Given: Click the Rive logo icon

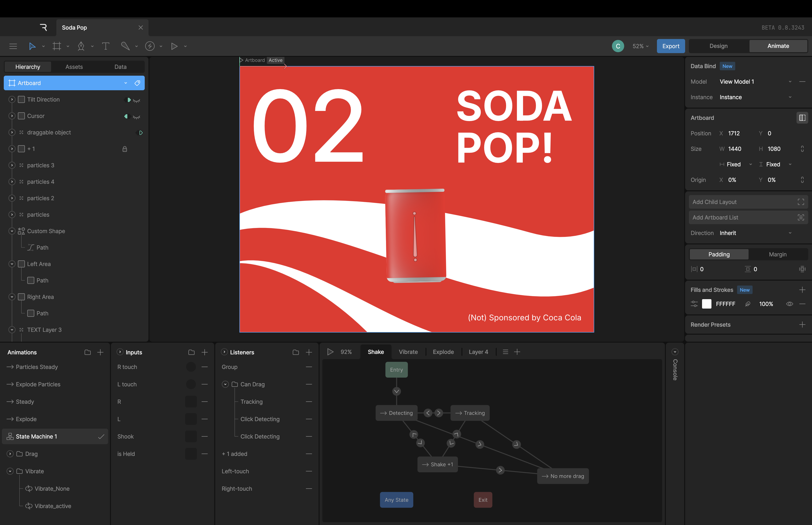Looking at the screenshot, I should pyautogui.click(x=43, y=27).
